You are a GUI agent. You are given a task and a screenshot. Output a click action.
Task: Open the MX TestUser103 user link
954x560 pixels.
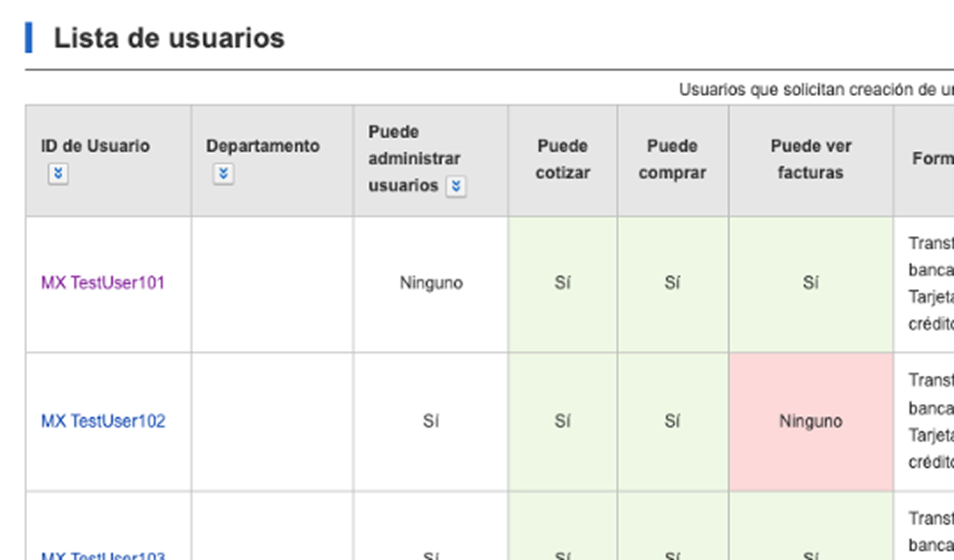pos(103,555)
